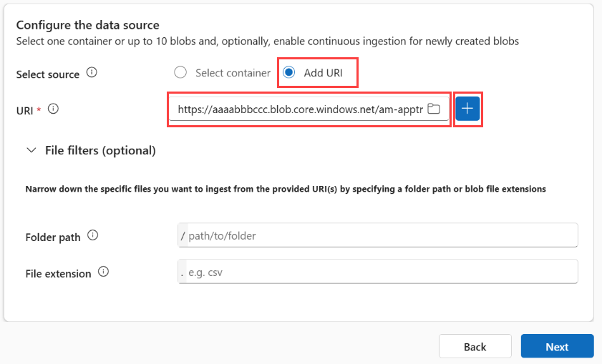The image size is (602, 364).
Task: Click the URI field label
Action: (x=24, y=109)
